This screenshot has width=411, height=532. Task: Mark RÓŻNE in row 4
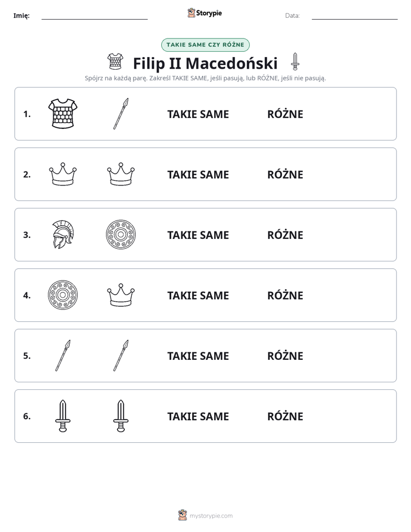[x=285, y=295]
